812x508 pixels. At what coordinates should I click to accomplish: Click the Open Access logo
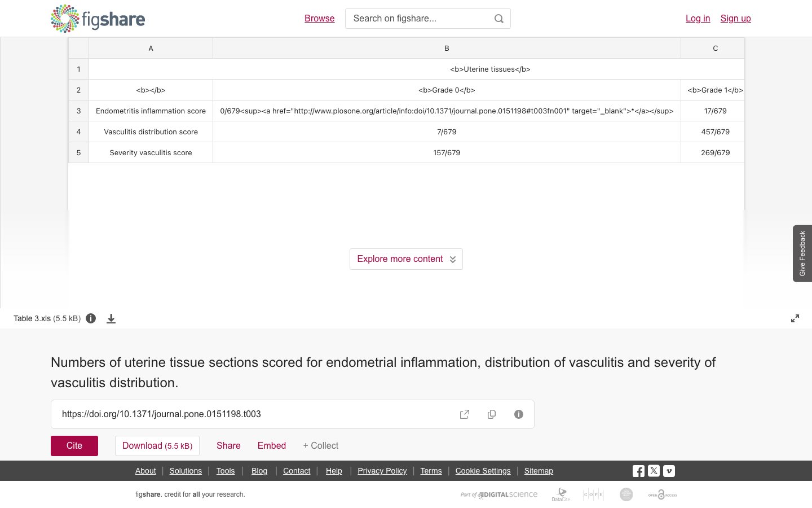[x=663, y=494]
